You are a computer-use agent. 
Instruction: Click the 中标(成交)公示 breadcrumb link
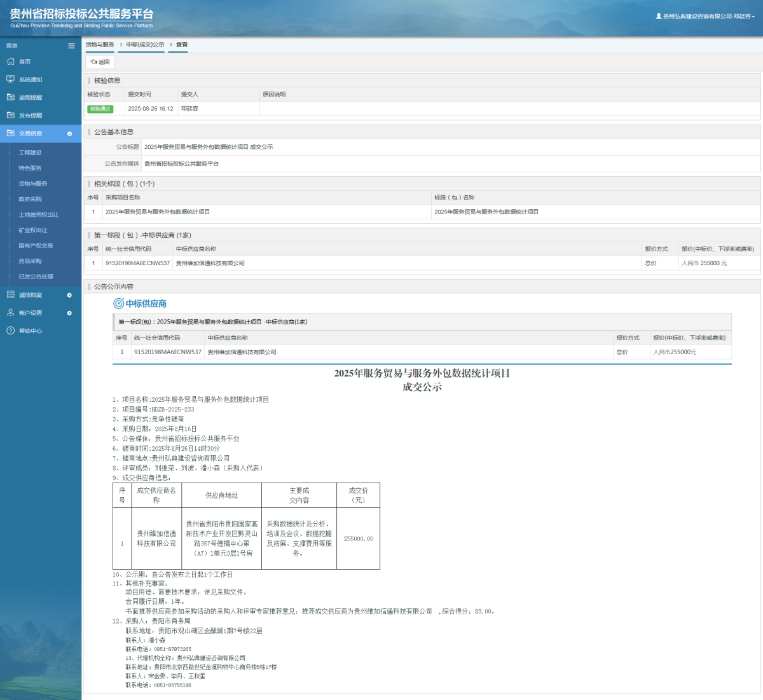[145, 45]
